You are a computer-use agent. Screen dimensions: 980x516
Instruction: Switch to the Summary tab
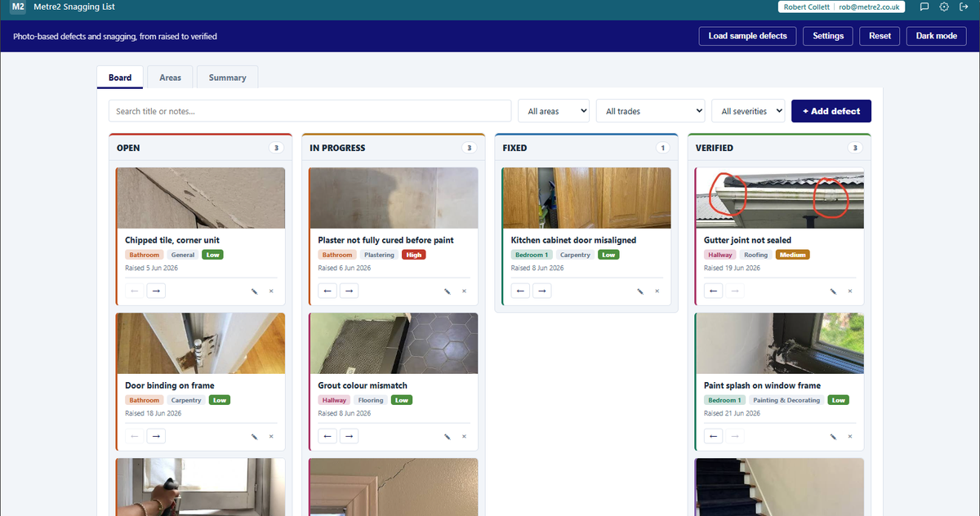[x=227, y=78]
